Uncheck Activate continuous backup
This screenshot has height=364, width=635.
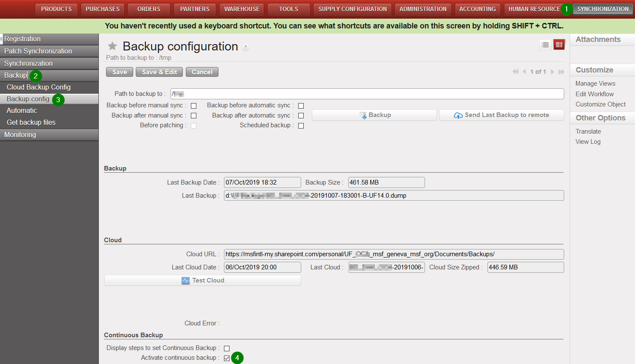[227, 358]
